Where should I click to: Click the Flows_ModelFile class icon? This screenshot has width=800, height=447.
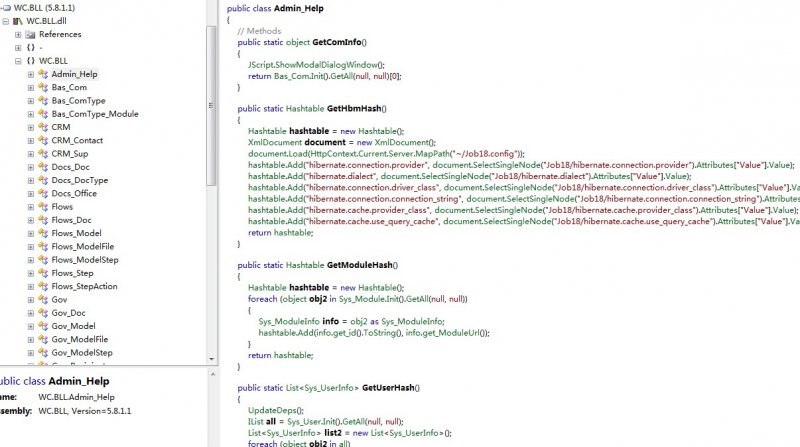click(43, 246)
